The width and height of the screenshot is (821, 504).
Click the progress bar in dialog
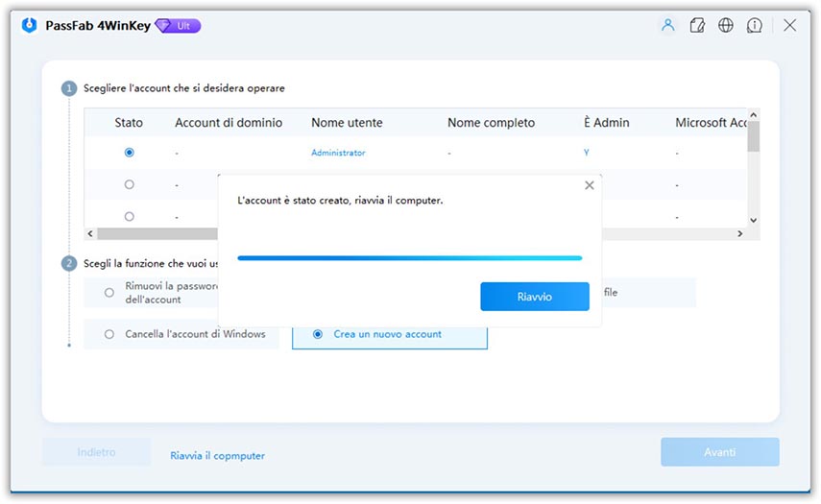(409, 257)
